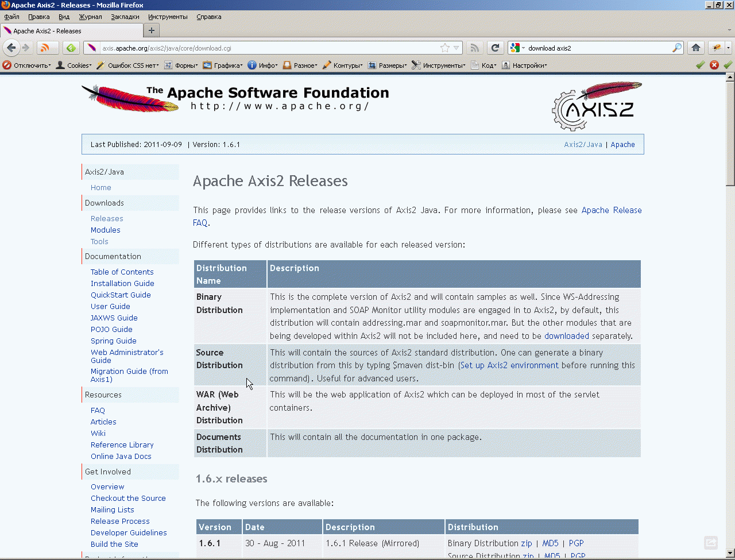Image resolution: width=735 pixels, height=560 pixels.
Task: Click the Apache Software Foundation feather logo
Action: point(235,98)
